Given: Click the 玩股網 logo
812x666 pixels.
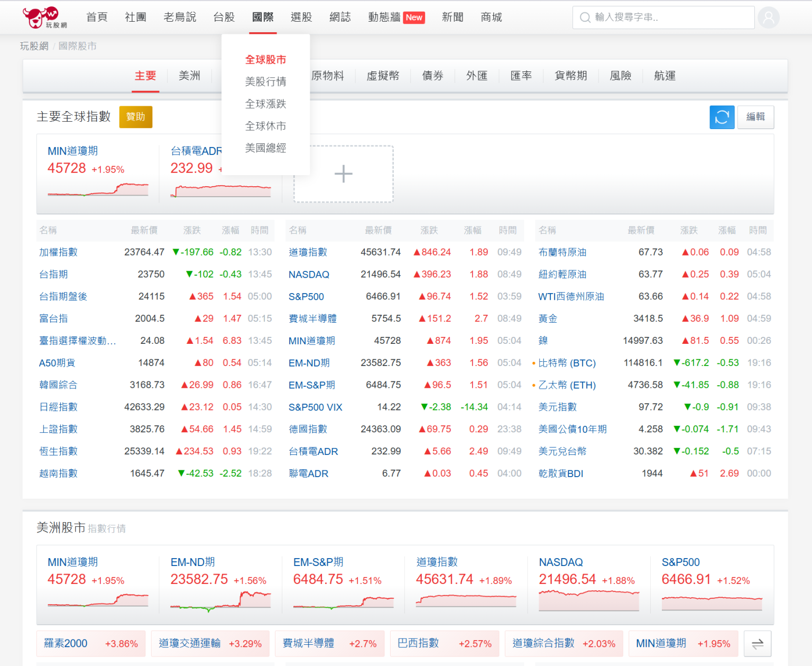Looking at the screenshot, I should 45,17.
